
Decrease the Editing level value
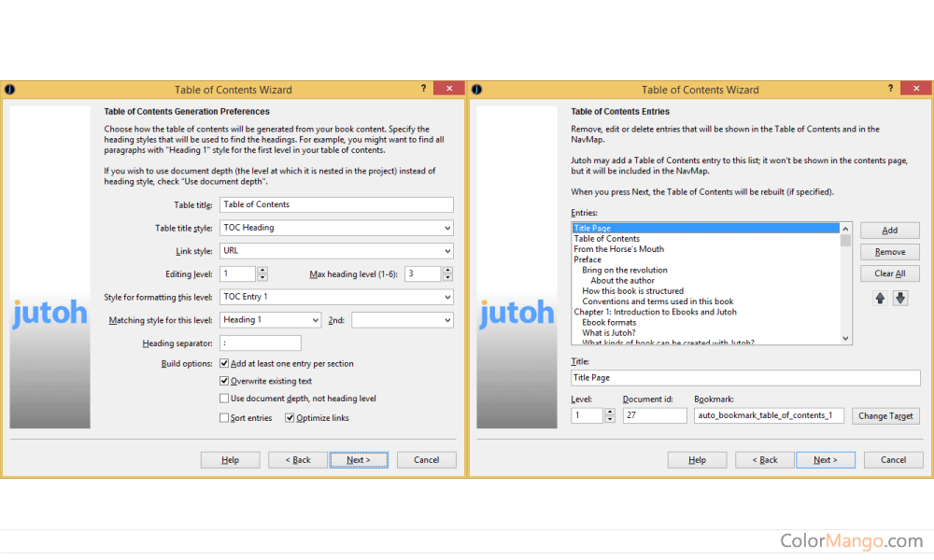[262, 277]
